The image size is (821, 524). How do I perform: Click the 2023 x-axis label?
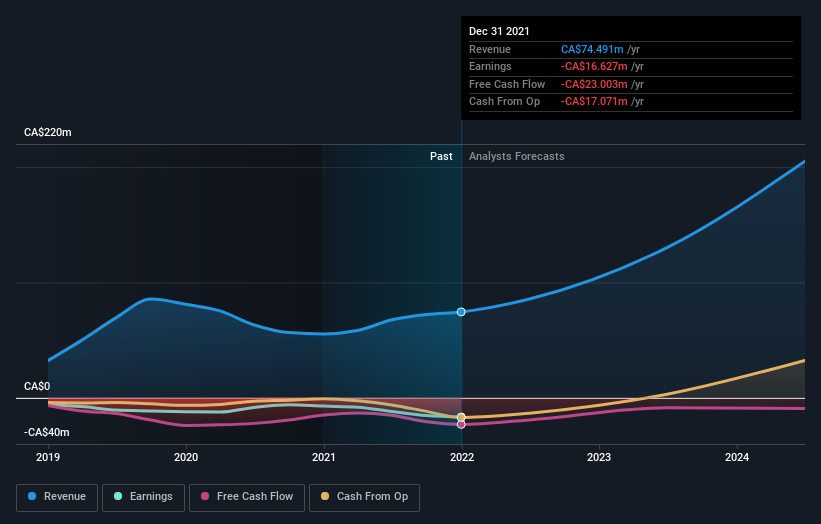pyautogui.click(x=599, y=458)
